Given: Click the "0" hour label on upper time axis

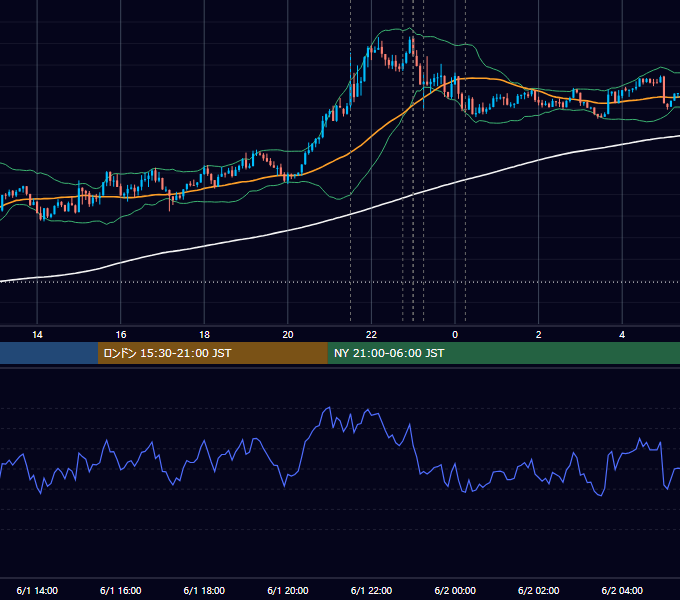Looking at the screenshot, I should pos(455,335).
